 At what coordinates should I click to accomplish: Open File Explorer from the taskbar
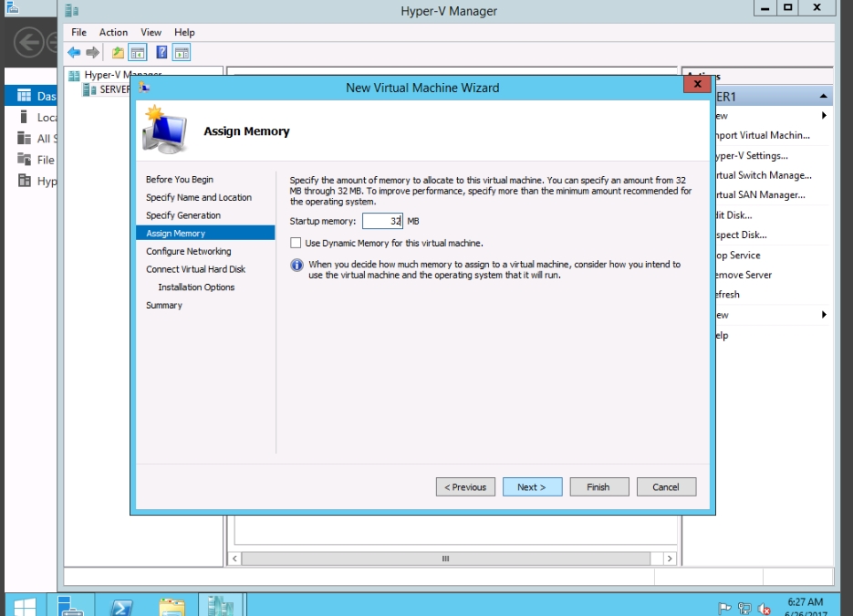tap(172, 606)
